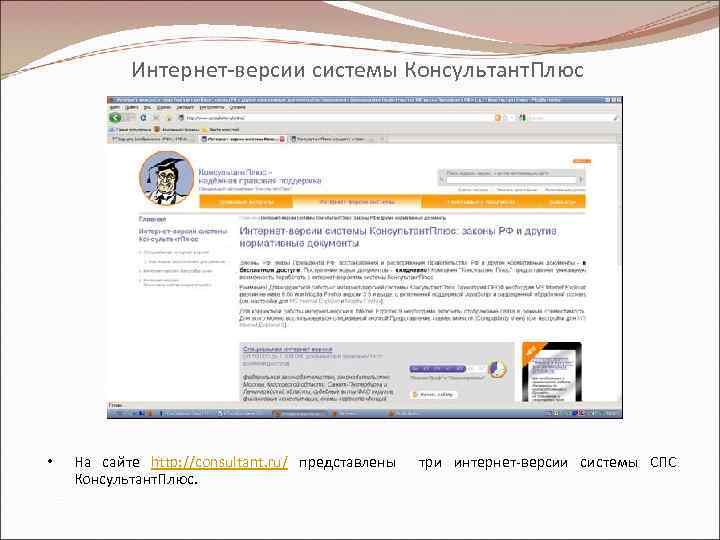Screen dimensions: 720x540
Task: Click the KonsultantPlus professor logo image
Action: [167, 178]
